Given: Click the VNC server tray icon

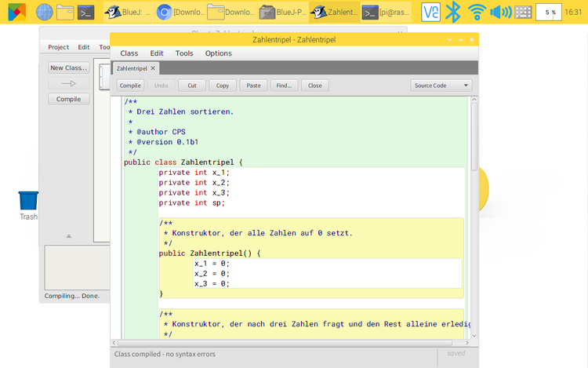Looking at the screenshot, I should (x=430, y=12).
